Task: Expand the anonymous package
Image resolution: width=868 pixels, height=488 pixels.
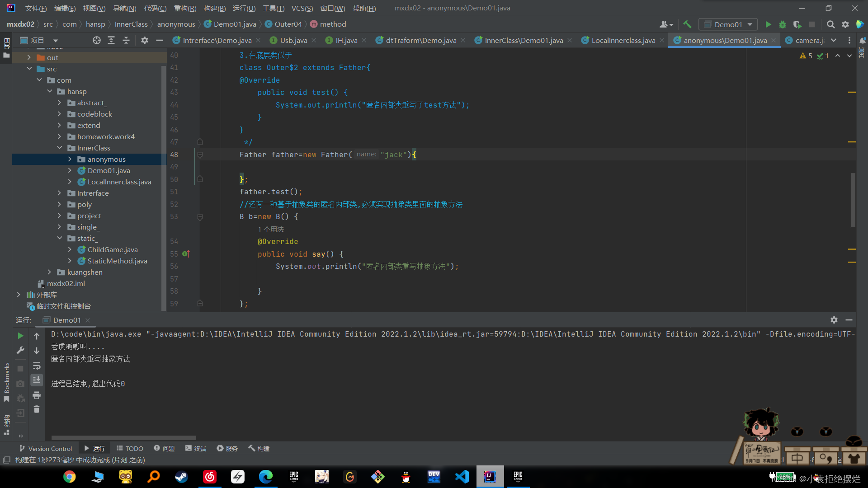Action: (70, 159)
